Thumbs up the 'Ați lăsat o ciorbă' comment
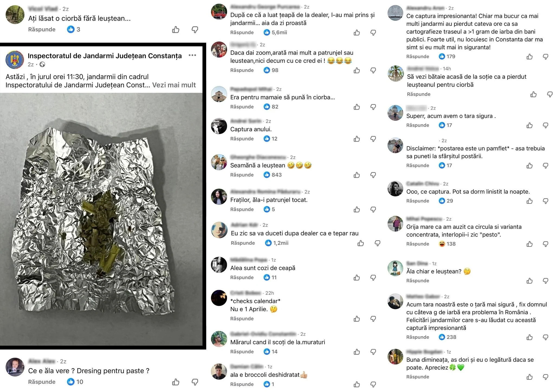This screenshot has height=392, width=555. [176, 30]
